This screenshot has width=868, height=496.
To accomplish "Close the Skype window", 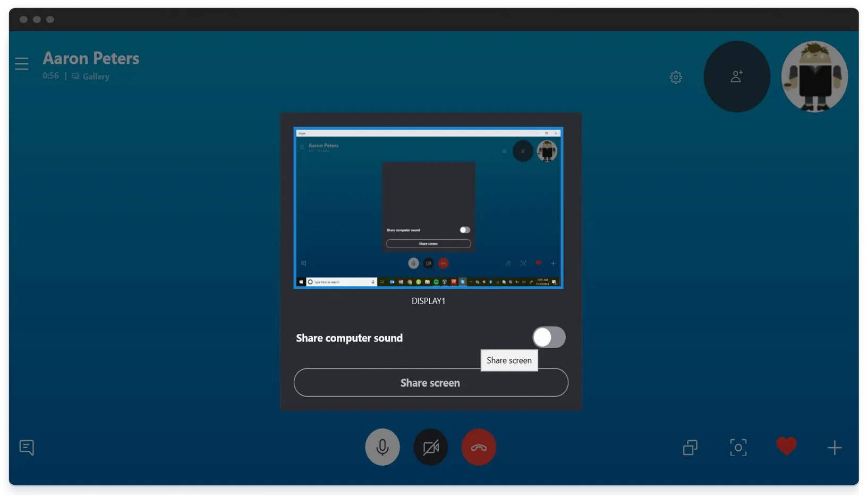I will [23, 20].
